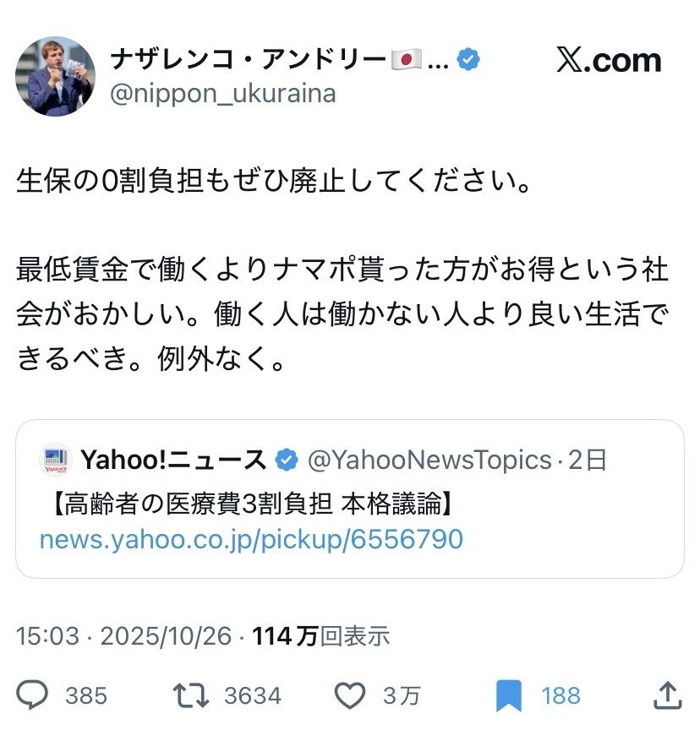Image resolution: width=700 pixels, height=741 pixels.
Task: Click the display name ナザレンコ・アンドリー
Action: (x=249, y=60)
